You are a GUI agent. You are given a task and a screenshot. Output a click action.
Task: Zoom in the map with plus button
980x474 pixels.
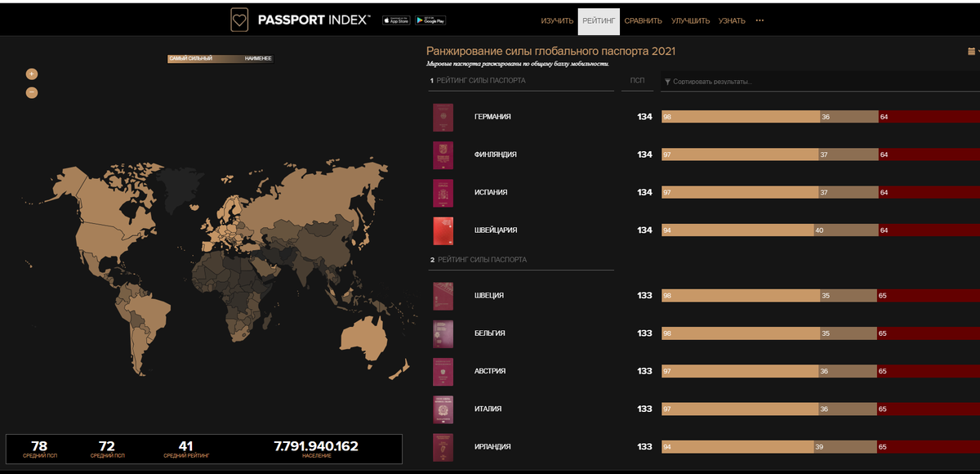click(x=32, y=74)
